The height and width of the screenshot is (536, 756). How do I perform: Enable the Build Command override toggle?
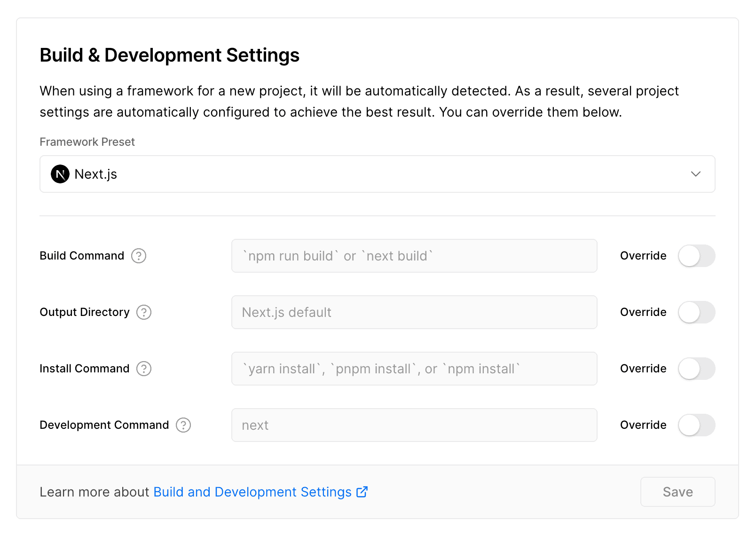696,256
